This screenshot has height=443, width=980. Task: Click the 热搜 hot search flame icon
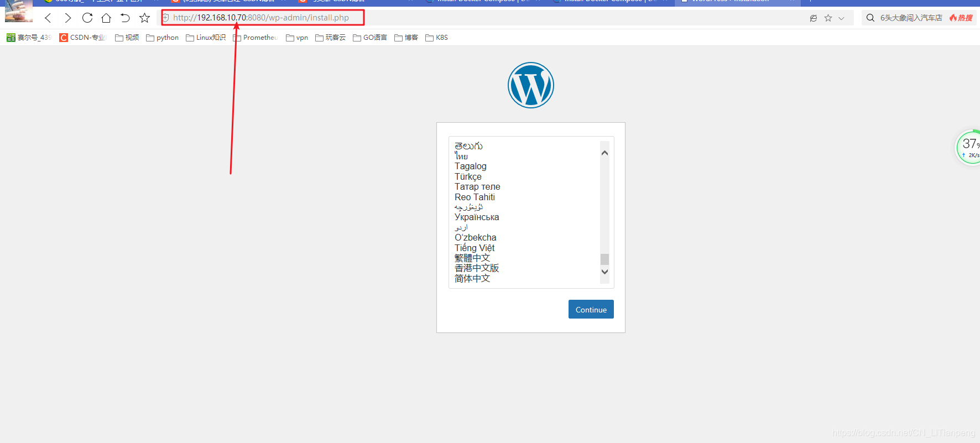tap(961, 18)
